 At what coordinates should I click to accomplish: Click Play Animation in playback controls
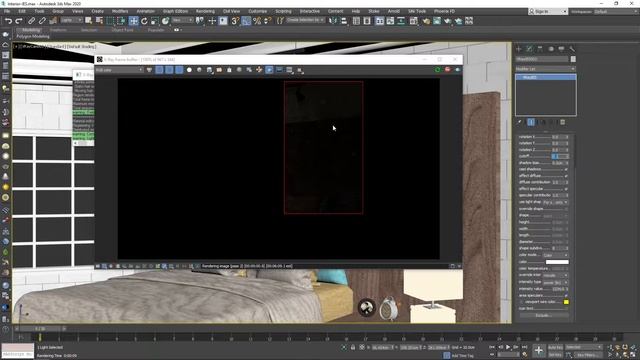pyautogui.click(x=508, y=347)
